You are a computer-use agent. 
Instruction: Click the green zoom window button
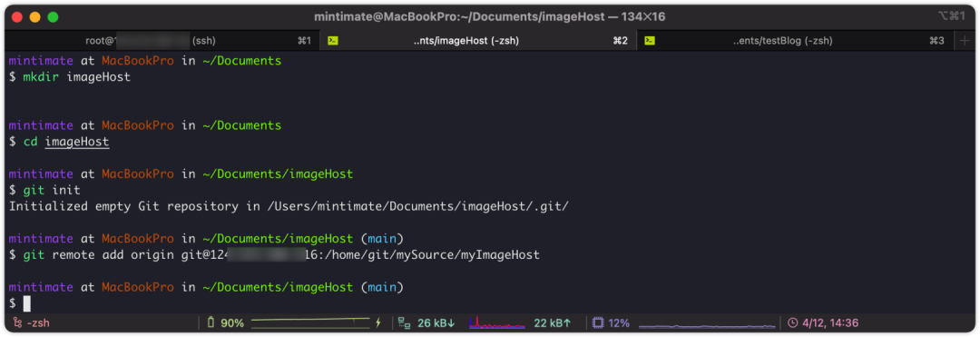click(x=53, y=17)
